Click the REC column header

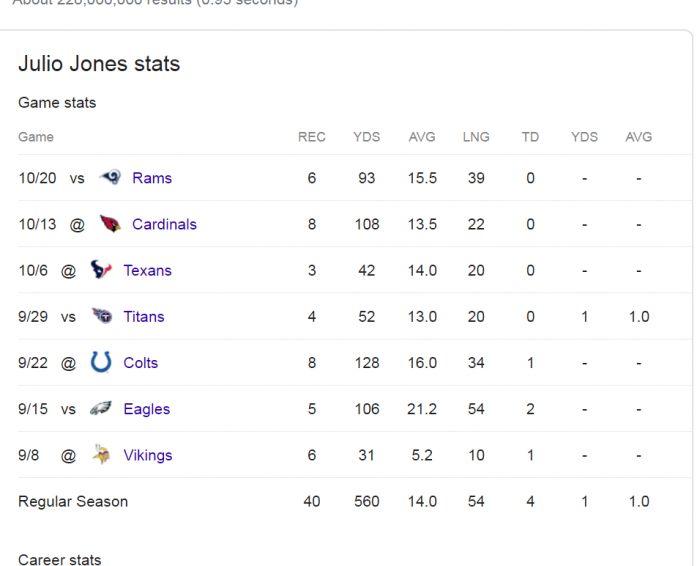(x=312, y=137)
